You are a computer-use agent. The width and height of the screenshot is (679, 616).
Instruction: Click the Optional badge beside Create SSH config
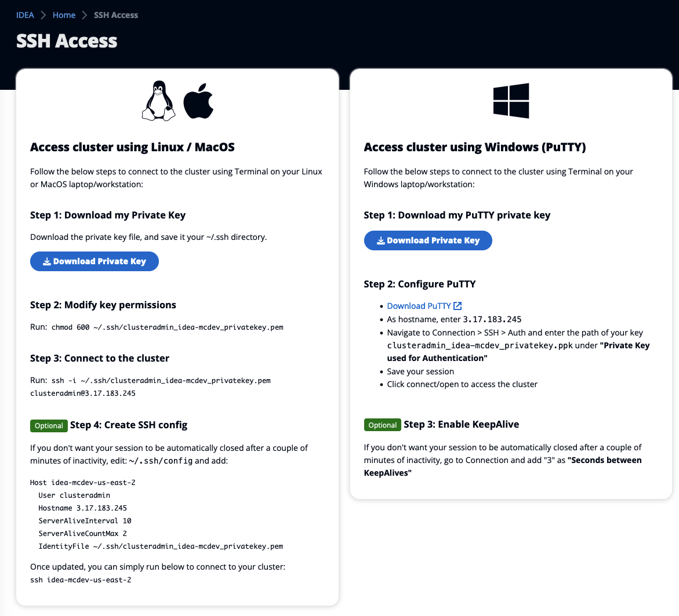tap(49, 425)
